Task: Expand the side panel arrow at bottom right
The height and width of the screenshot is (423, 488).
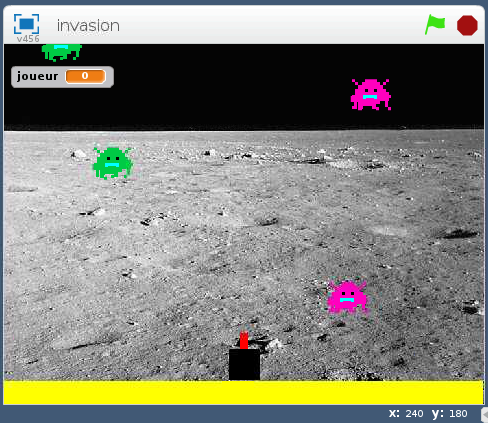Action: [485, 414]
